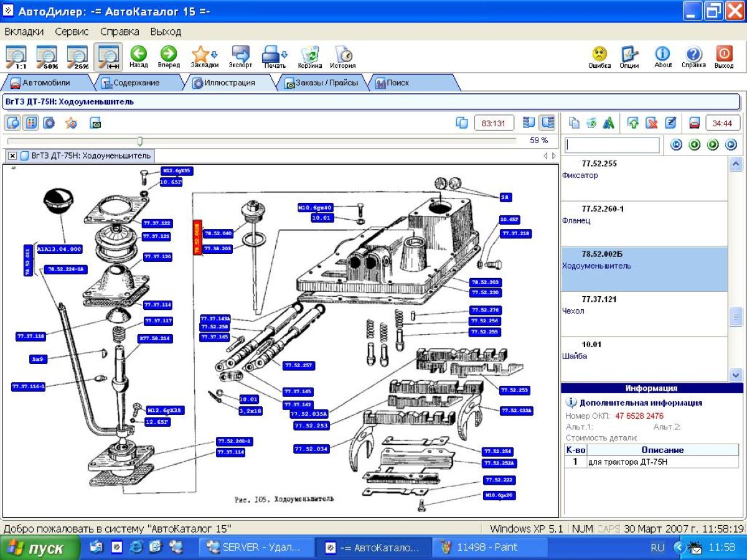
Task: Set zoom to 50% with toolbar icon
Action: point(47,56)
